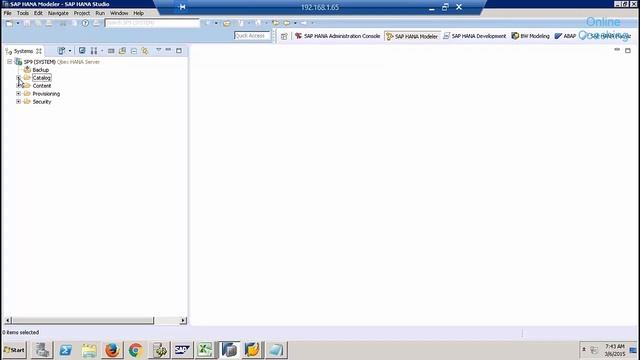
Task: Click the Open Perspective icon
Action: point(284,36)
